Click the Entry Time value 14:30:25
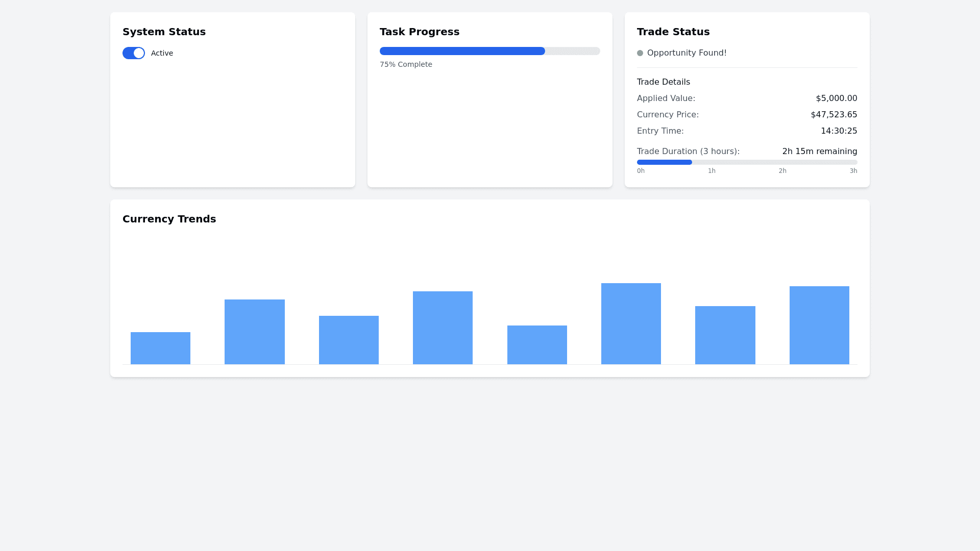This screenshot has width=980, height=551. (839, 131)
